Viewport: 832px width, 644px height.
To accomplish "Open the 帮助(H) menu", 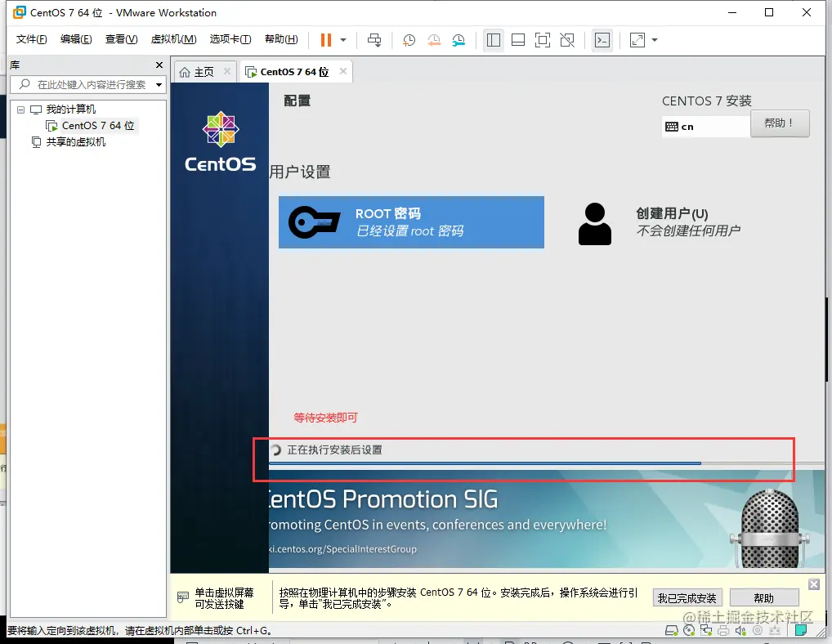I will (281, 39).
